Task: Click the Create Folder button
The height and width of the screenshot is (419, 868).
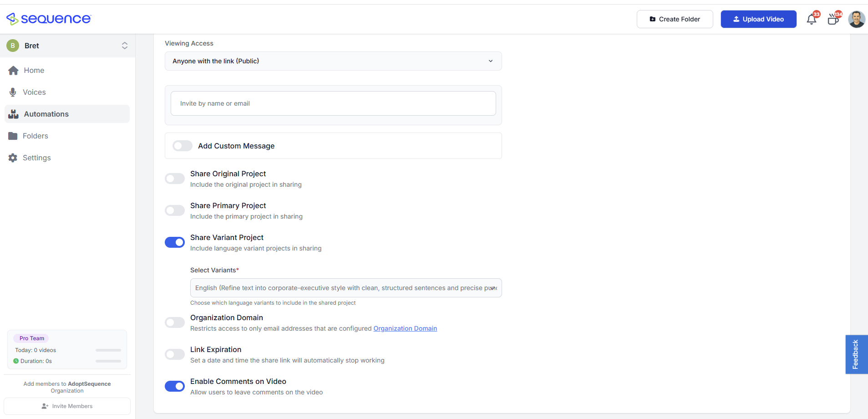Action: pos(675,19)
